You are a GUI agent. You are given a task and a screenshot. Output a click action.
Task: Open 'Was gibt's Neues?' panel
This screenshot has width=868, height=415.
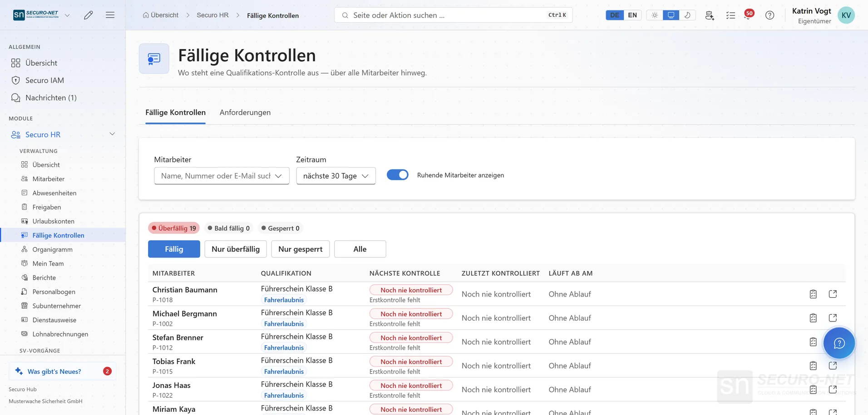[63, 371]
